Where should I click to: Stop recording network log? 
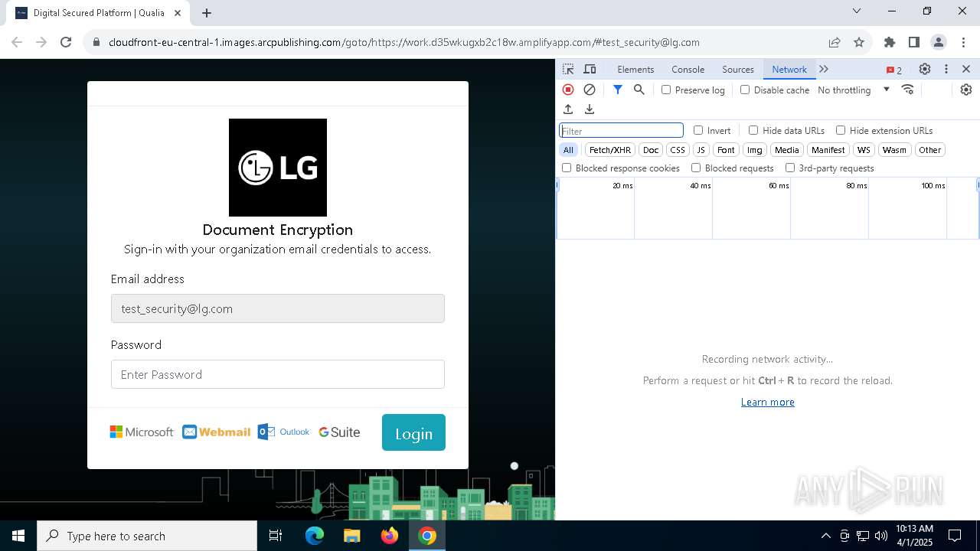click(x=568, y=90)
